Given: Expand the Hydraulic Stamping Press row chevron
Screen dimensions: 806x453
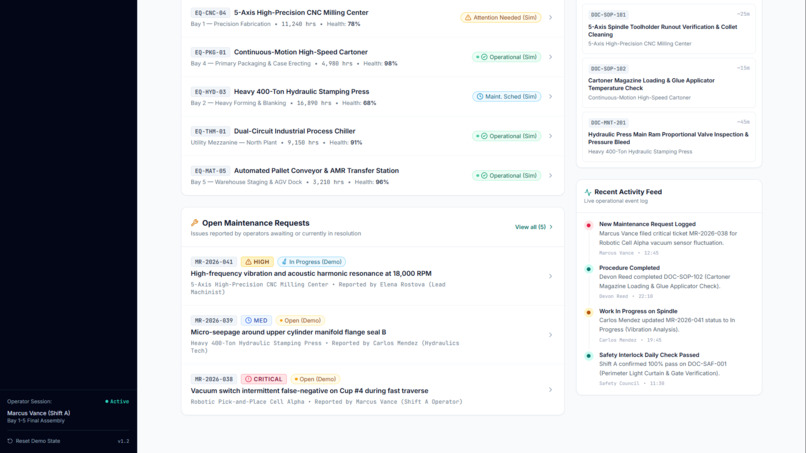Looking at the screenshot, I should pos(551,97).
